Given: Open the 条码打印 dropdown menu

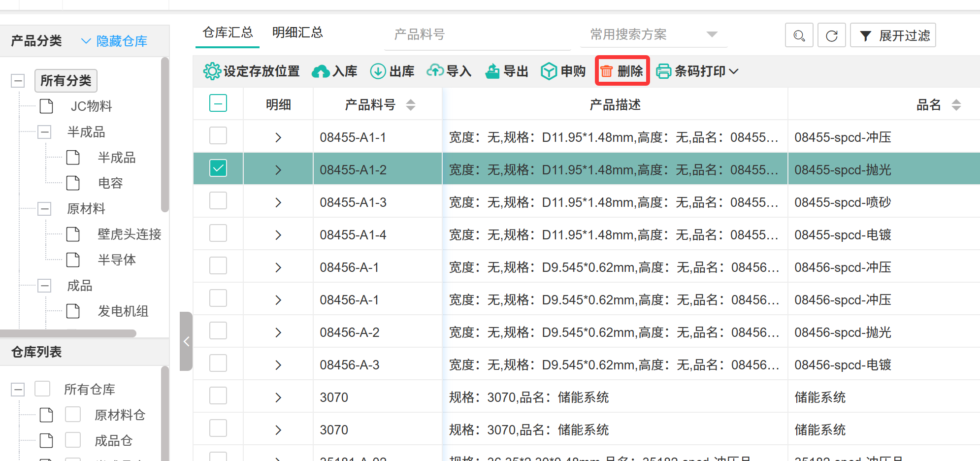Looking at the screenshot, I should 697,71.
